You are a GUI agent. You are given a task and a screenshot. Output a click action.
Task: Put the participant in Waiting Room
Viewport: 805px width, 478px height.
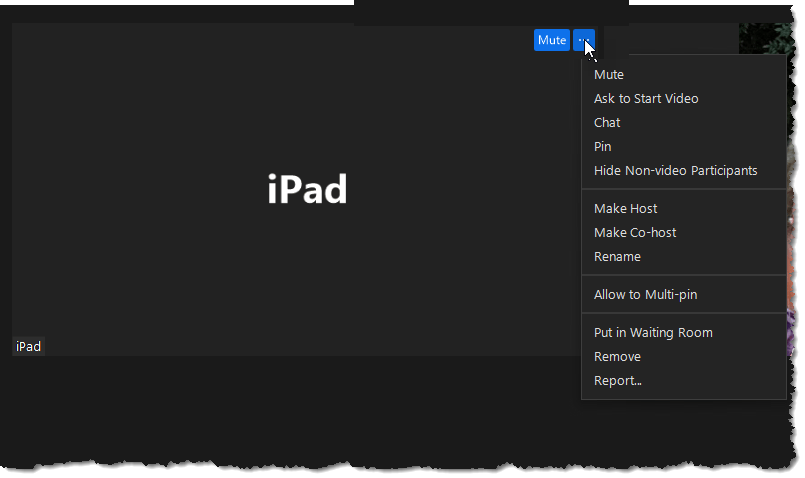click(653, 333)
